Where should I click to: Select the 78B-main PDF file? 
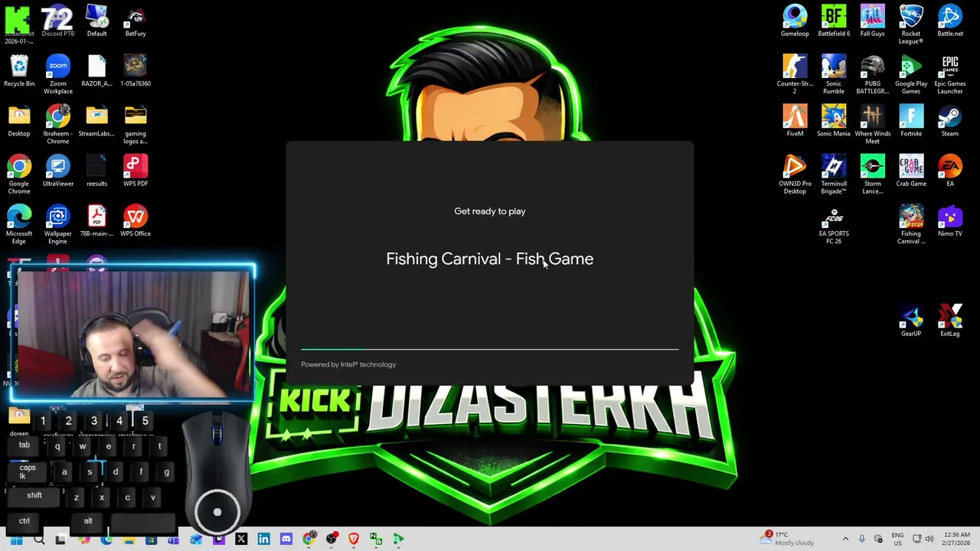click(x=96, y=221)
